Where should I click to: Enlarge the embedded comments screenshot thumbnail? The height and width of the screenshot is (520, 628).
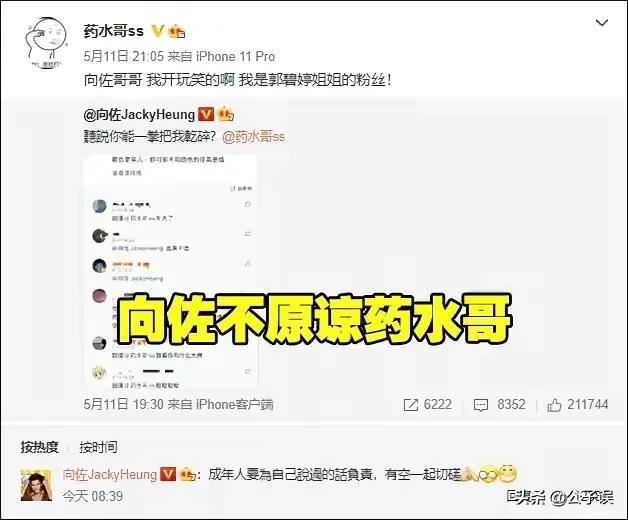coord(171,270)
